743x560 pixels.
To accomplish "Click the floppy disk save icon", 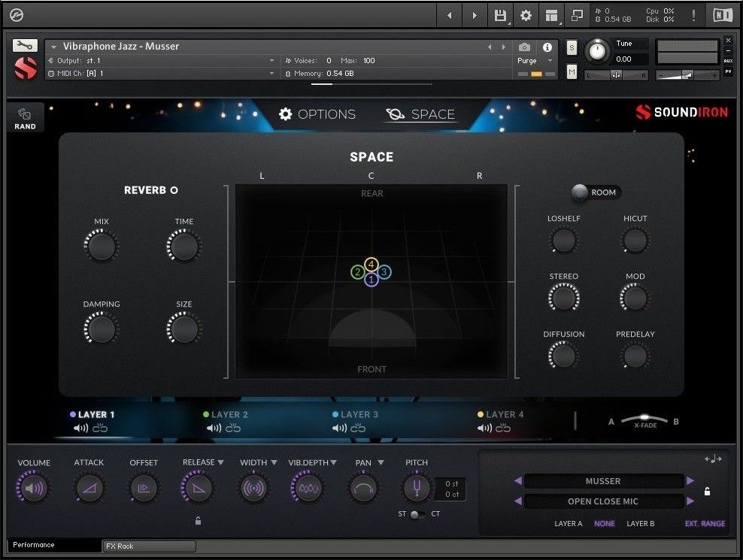I will click(x=499, y=14).
